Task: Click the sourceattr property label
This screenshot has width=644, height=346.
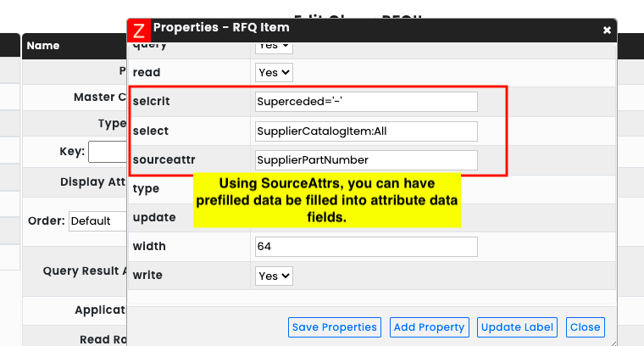Action: click(164, 159)
